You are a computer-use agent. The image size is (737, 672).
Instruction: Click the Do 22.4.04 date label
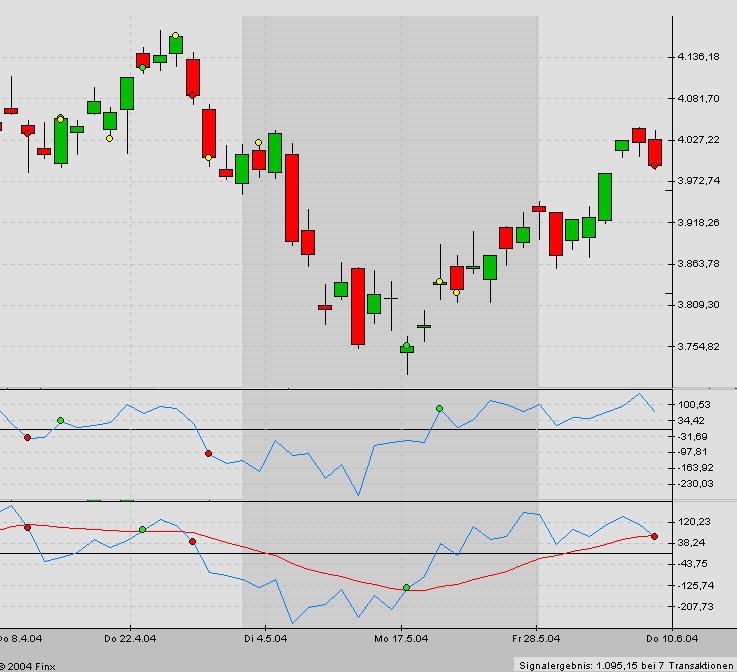pos(130,639)
